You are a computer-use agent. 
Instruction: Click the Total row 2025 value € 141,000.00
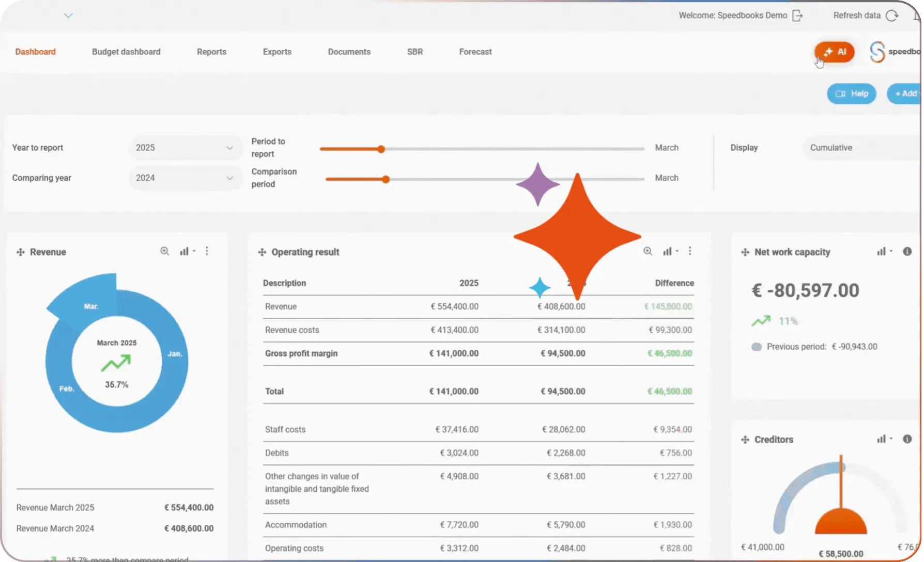454,392
